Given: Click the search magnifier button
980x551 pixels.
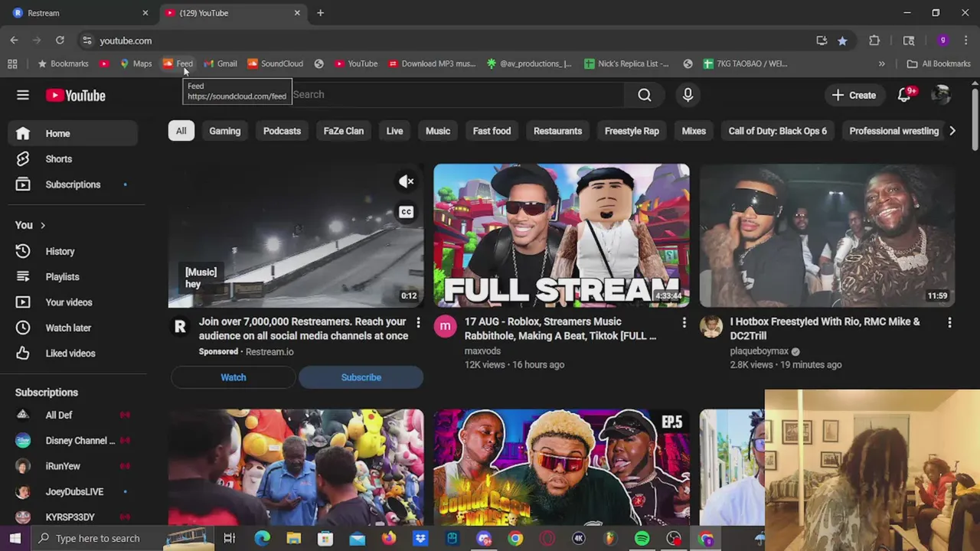Looking at the screenshot, I should pos(645,95).
